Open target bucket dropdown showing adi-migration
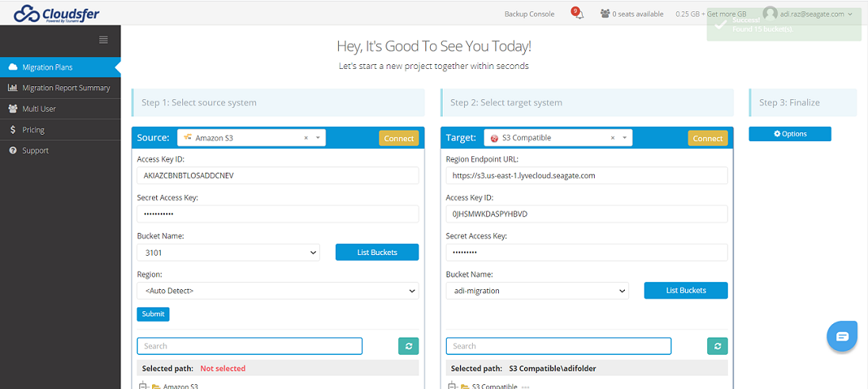Screen dimensions: 868x389 pyautogui.click(x=537, y=291)
